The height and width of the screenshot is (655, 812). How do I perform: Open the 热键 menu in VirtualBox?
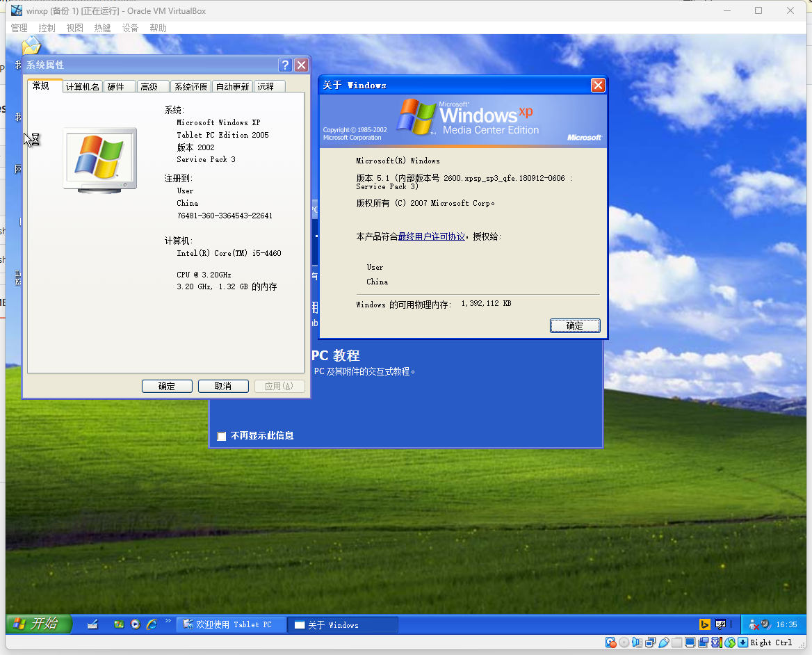point(102,28)
